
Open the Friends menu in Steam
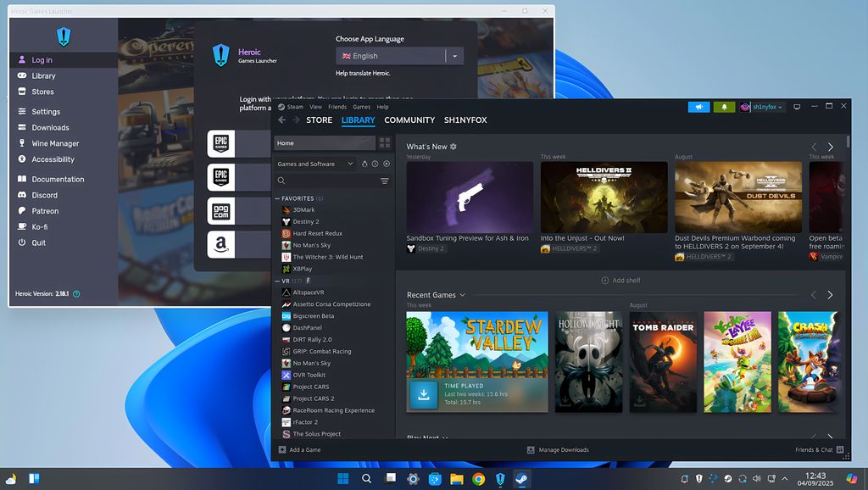pyautogui.click(x=337, y=107)
